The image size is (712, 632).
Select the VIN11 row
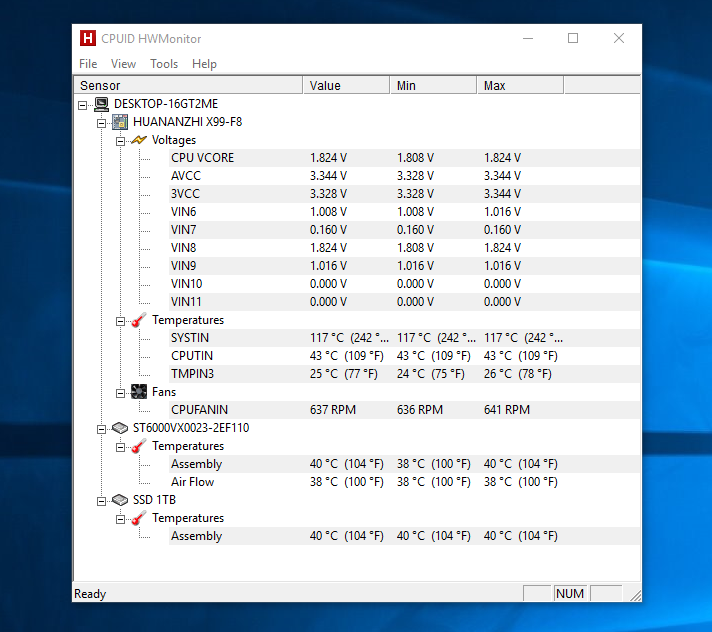(x=404, y=302)
